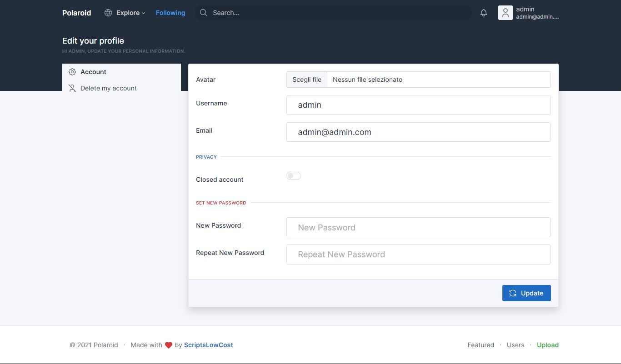Open the Users footer link
Screen dimensions: 621x364
click(515, 345)
